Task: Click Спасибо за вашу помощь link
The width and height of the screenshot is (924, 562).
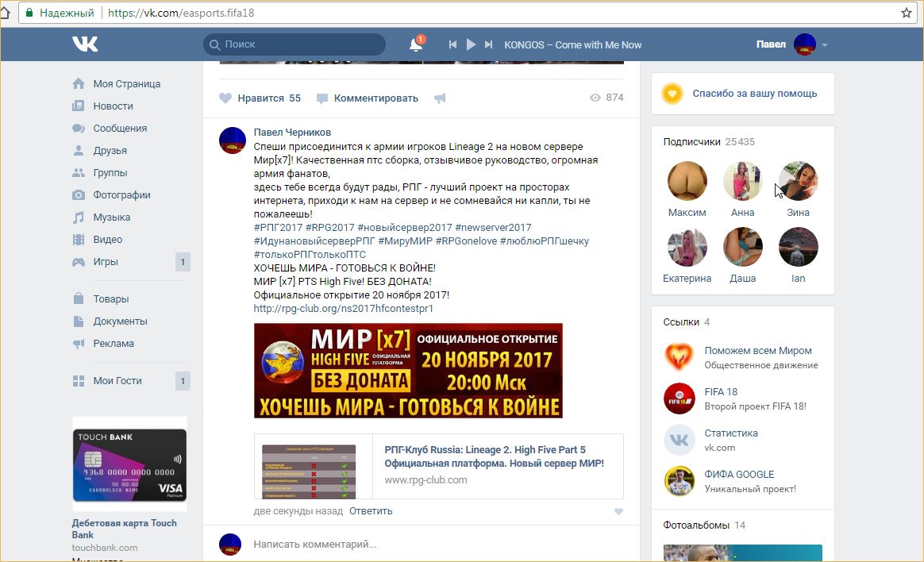Action: coord(754,94)
